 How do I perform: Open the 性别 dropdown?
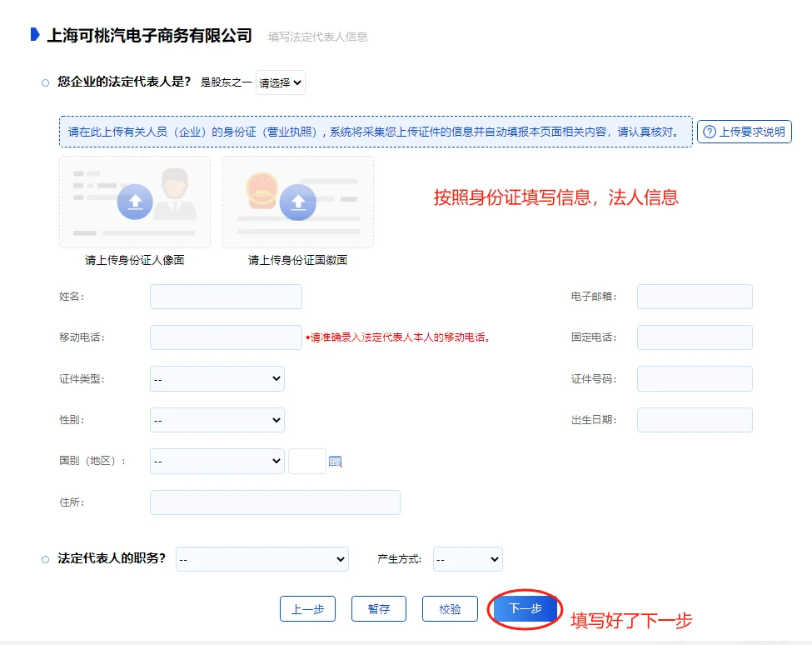click(217, 419)
